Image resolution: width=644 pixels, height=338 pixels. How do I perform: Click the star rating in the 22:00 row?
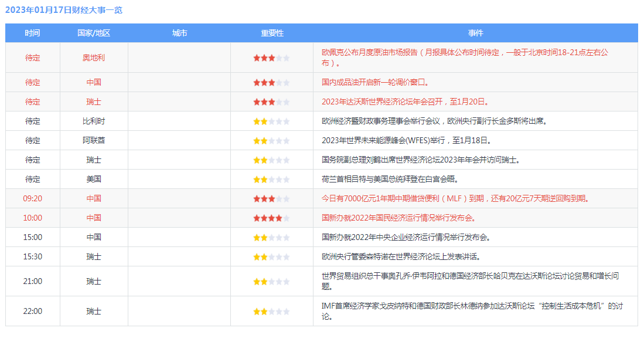click(271, 311)
